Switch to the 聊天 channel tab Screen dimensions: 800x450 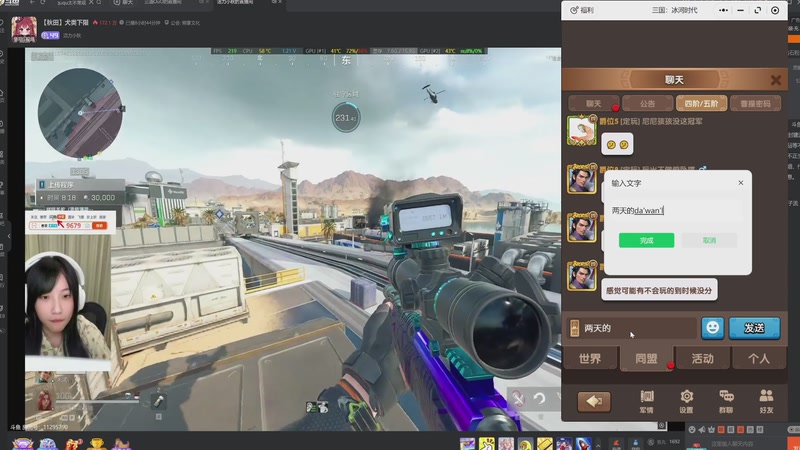click(x=593, y=104)
